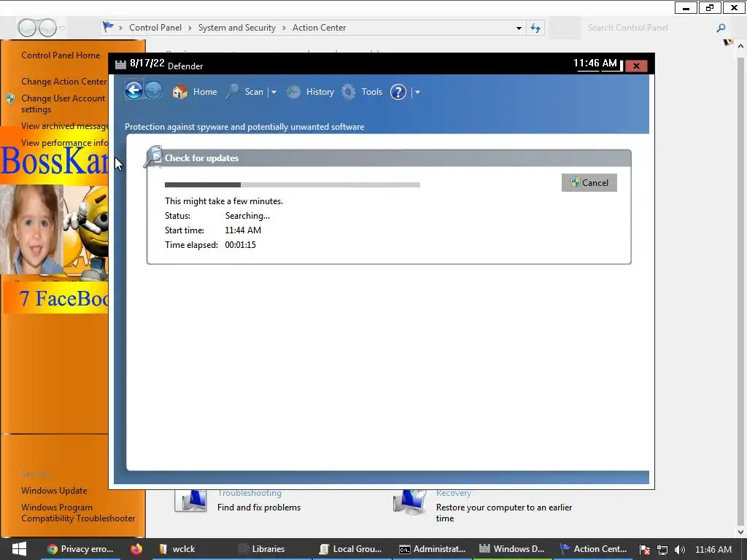Switch to Windows Defender taskbar item
Viewport: 747px width, 560px height.
pos(512,549)
